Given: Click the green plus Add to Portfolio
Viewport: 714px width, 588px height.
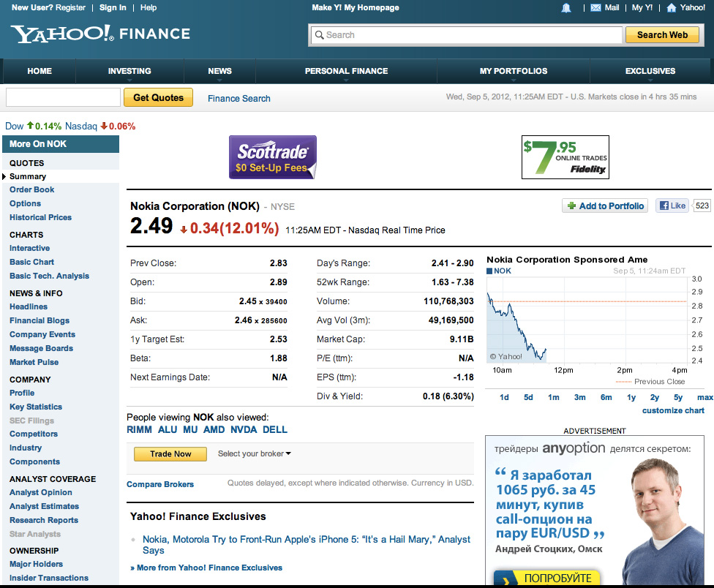Looking at the screenshot, I should click(605, 206).
